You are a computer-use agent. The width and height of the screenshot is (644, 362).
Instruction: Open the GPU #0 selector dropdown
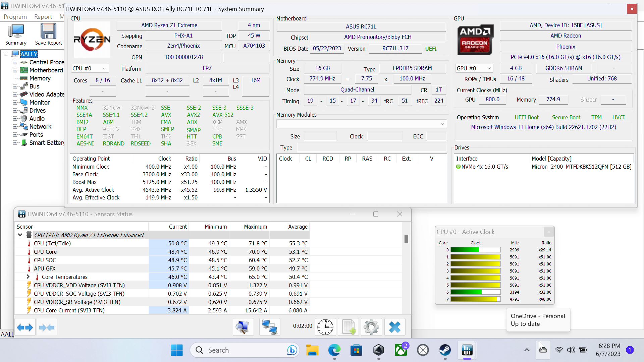pos(474,68)
